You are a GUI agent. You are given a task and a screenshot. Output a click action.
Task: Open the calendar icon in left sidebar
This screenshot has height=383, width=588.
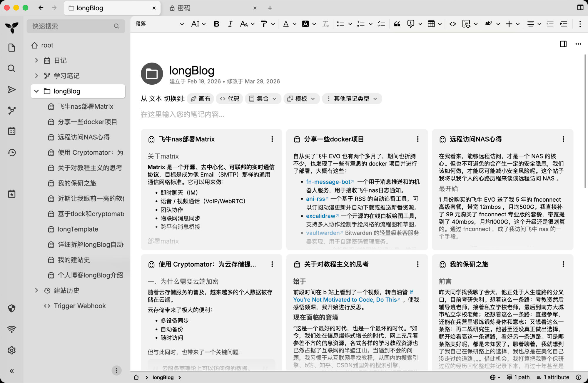pos(11,131)
